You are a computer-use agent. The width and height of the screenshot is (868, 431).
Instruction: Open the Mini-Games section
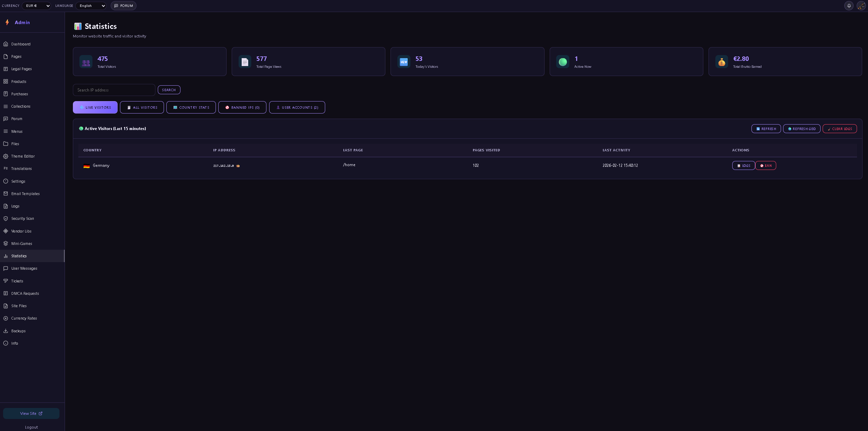point(21,244)
